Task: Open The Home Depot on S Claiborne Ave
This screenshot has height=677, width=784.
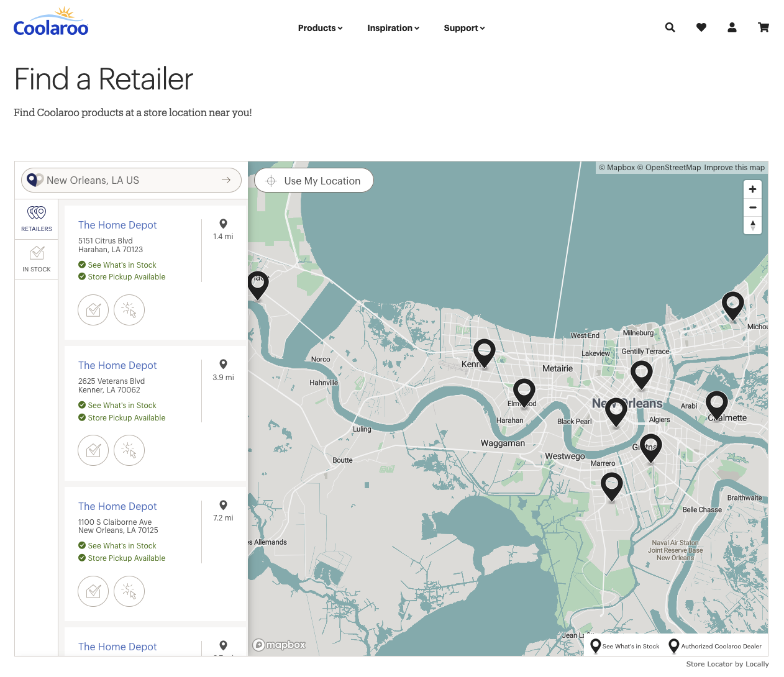Action: pyautogui.click(x=117, y=506)
